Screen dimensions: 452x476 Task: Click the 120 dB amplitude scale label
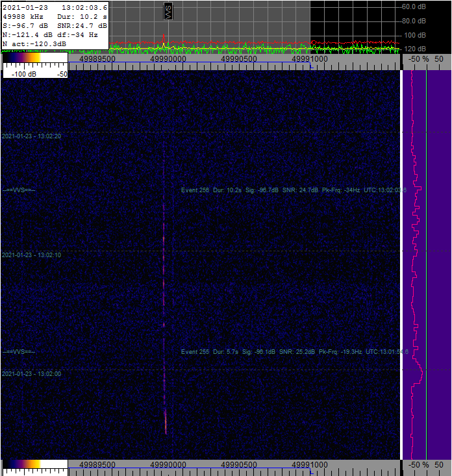pyautogui.click(x=415, y=49)
